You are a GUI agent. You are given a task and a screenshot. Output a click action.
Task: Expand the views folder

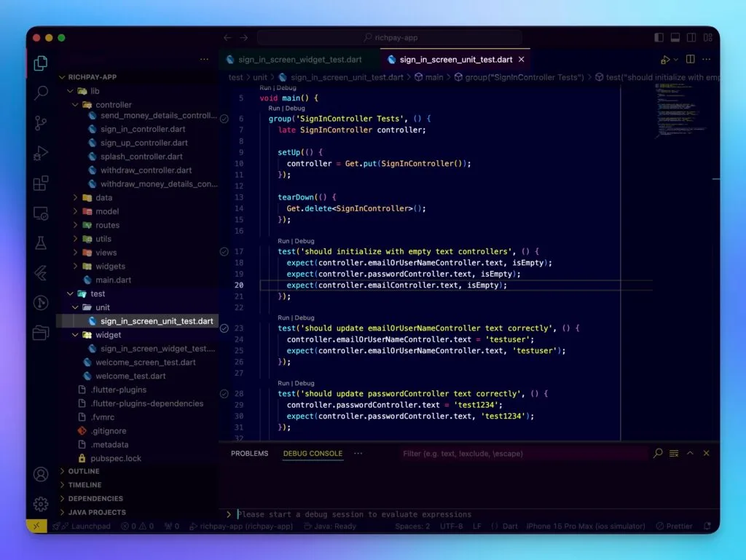coord(137,253)
